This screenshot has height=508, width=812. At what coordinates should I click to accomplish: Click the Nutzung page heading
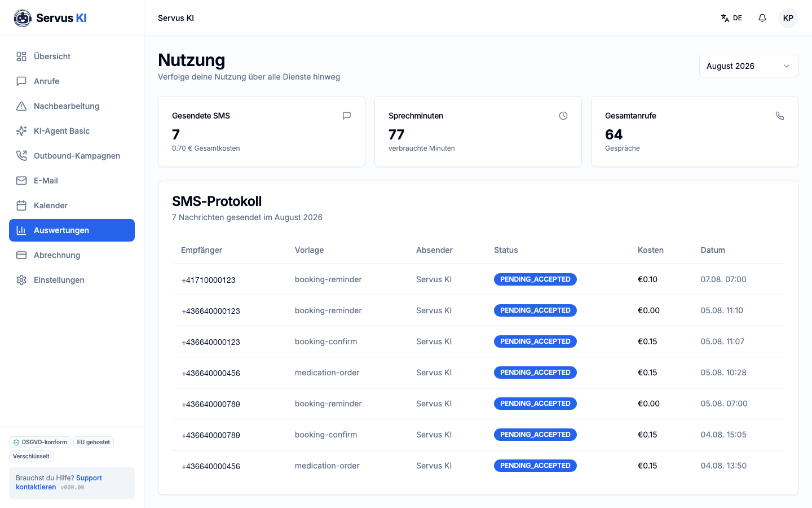tap(192, 60)
